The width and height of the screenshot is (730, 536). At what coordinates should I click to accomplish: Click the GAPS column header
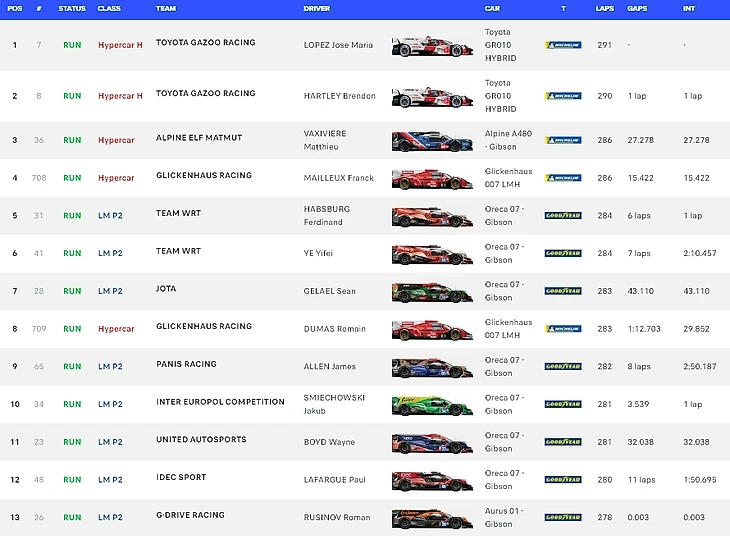point(637,8)
